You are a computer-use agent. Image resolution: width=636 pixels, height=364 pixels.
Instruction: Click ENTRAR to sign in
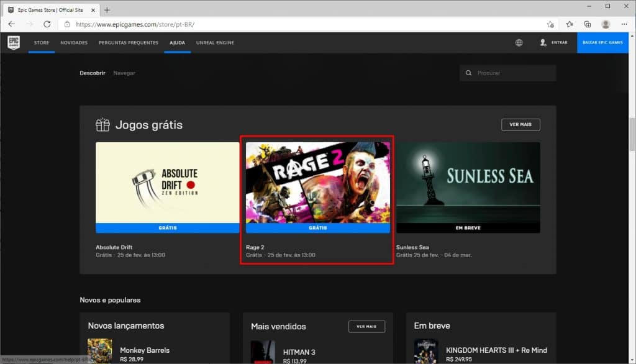(x=560, y=43)
